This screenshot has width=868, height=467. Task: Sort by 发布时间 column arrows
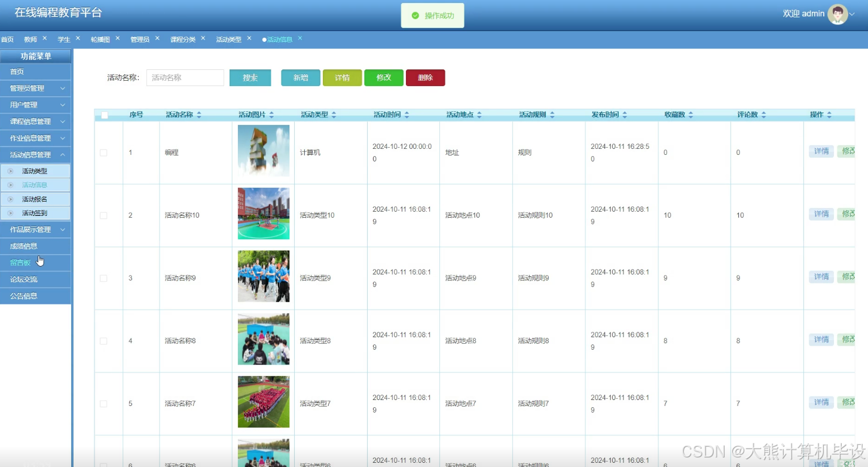[x=625, y=115]
